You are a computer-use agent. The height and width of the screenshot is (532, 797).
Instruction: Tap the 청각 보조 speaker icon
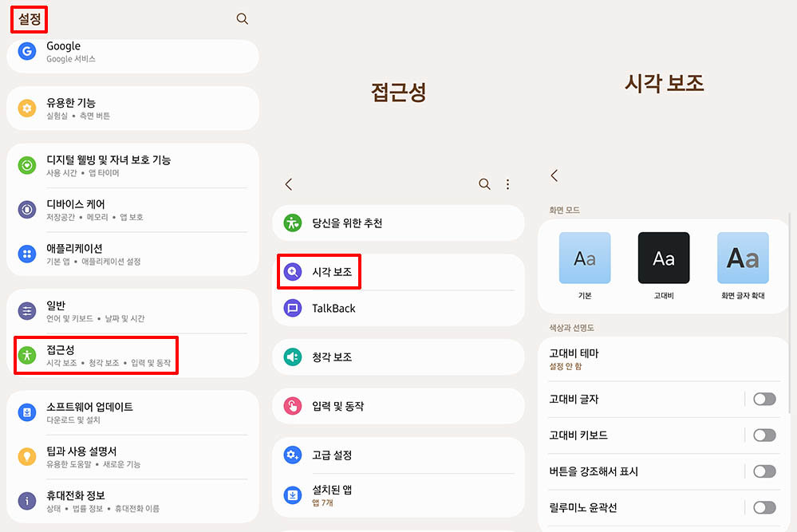coord(293,357)
